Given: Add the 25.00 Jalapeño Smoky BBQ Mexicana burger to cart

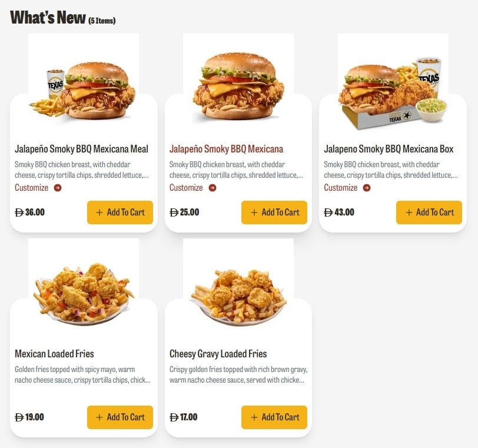Looking at the screenshot, I should pos(274,213).
